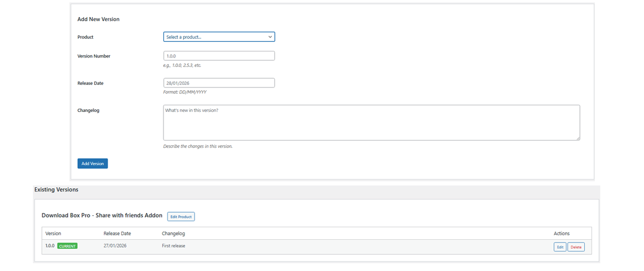Click the Version Number field label
Screen dimensions: 644x271
[94, 56]
